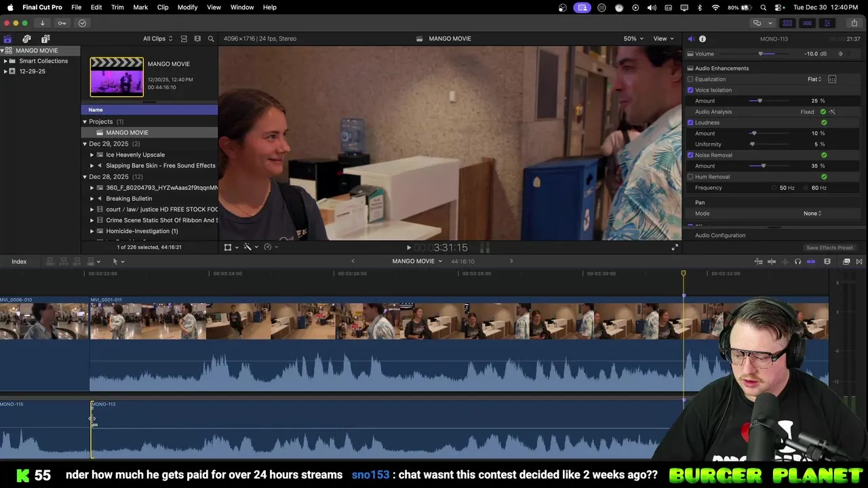Toggle inspector panel visibility in toolbar

click(827, 23)
